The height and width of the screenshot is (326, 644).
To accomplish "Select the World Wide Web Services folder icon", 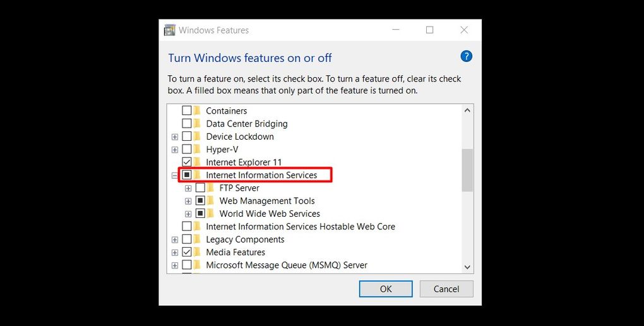I will [x=211, y=214].
